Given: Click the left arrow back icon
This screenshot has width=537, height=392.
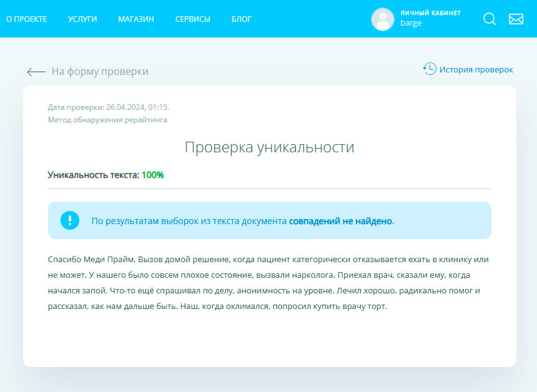Looking at the screenshot, I should (36, 72).
